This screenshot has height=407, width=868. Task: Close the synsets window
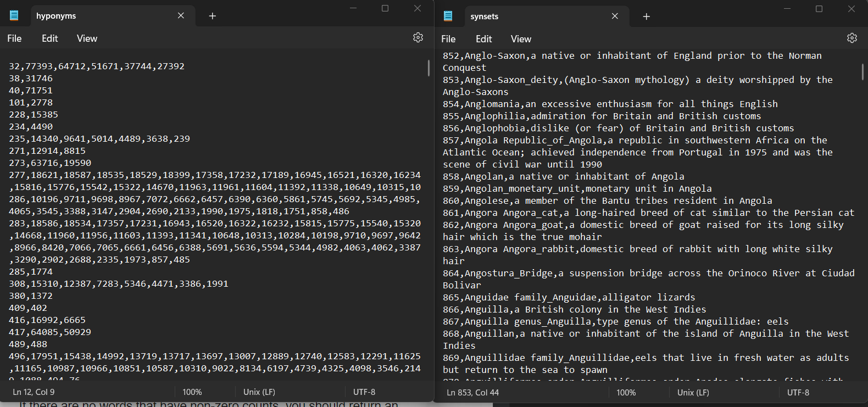click(x=852, y=9)
